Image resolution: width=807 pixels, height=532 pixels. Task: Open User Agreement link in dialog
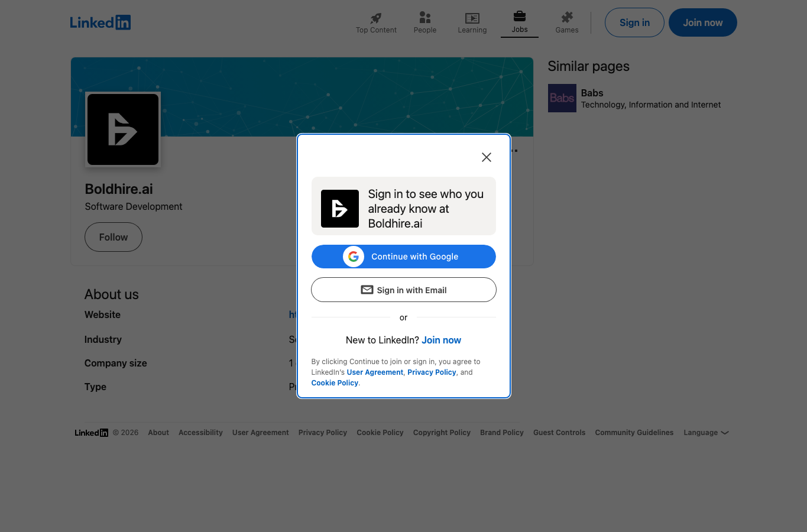[x=375, y=372]
